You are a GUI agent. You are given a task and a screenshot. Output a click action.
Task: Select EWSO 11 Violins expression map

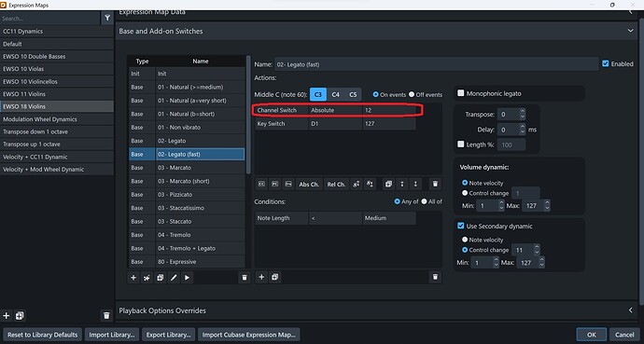point(57,94)
